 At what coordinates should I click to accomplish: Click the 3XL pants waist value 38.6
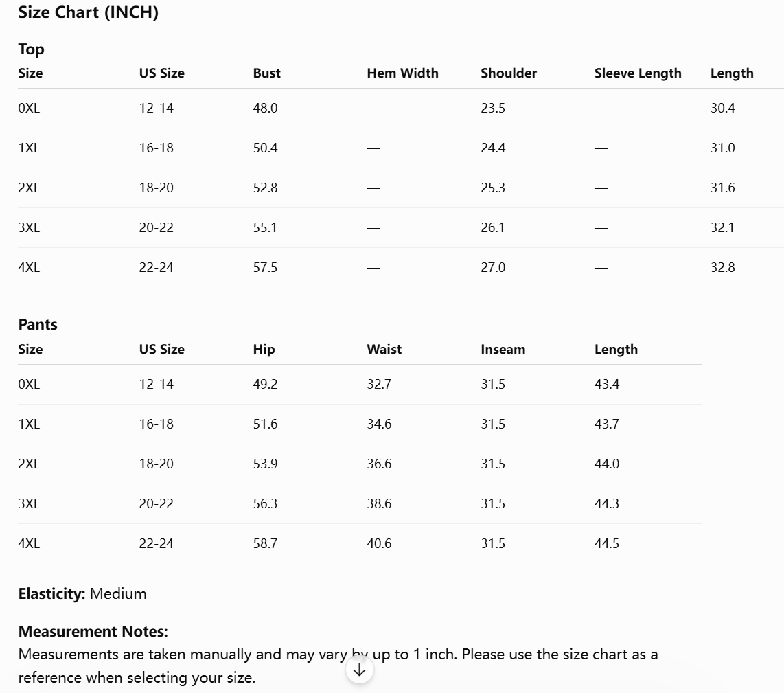point(379,503)
